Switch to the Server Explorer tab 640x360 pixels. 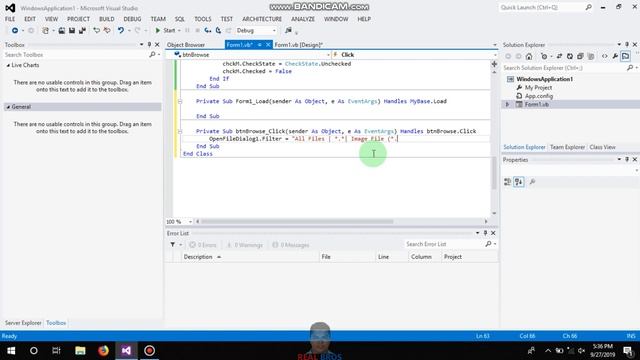coord(23,323)
